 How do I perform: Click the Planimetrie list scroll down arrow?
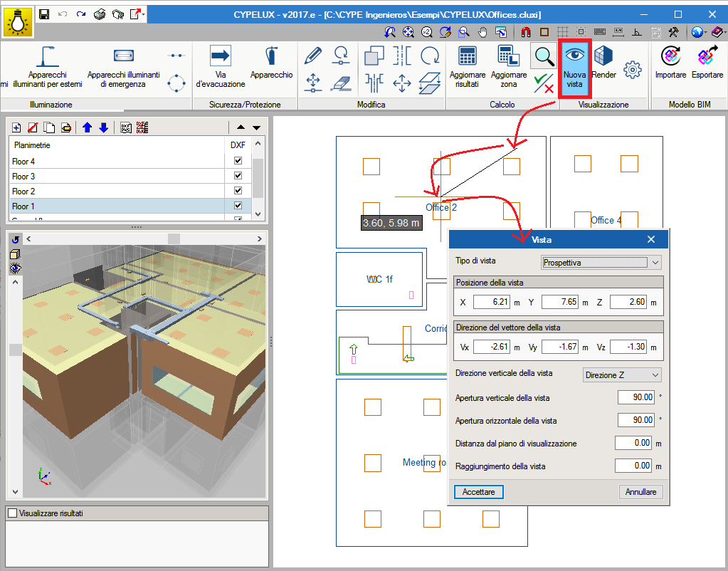(x=258, y=214)
